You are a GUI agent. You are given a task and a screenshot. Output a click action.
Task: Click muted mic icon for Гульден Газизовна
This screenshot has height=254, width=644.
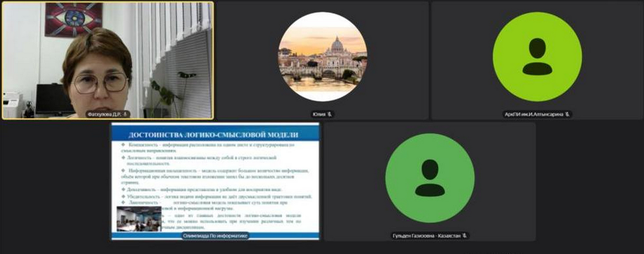[x=464, y=236]
